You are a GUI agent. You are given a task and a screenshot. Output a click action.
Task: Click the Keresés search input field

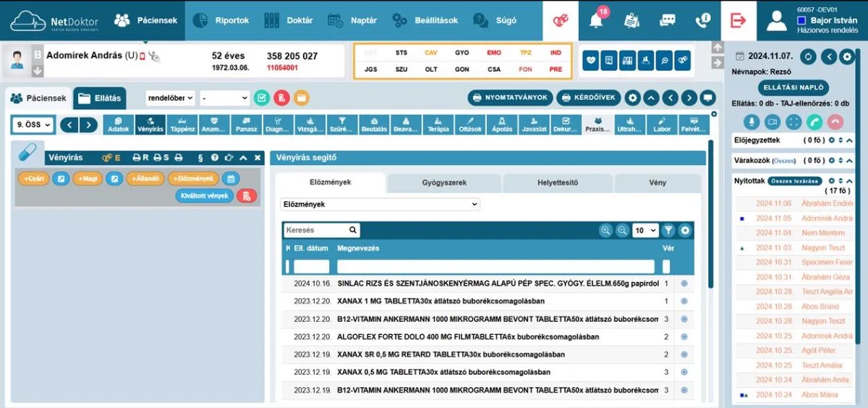coord(322,230)
